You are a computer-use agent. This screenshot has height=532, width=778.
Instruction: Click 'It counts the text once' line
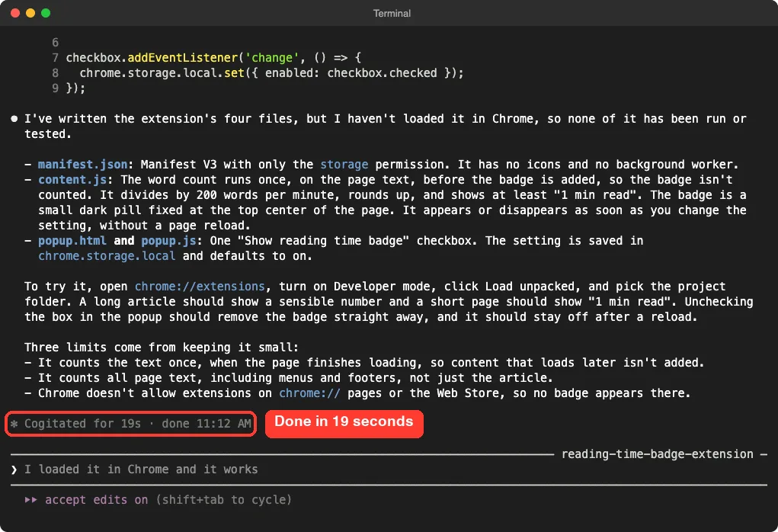pyautogui.click(x=364, y=363)
